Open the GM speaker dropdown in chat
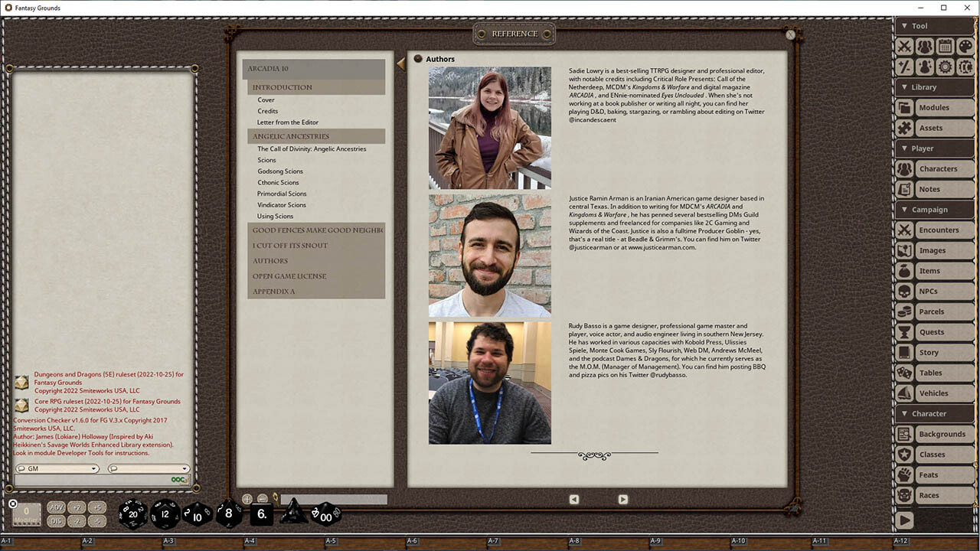 point(57,468)
